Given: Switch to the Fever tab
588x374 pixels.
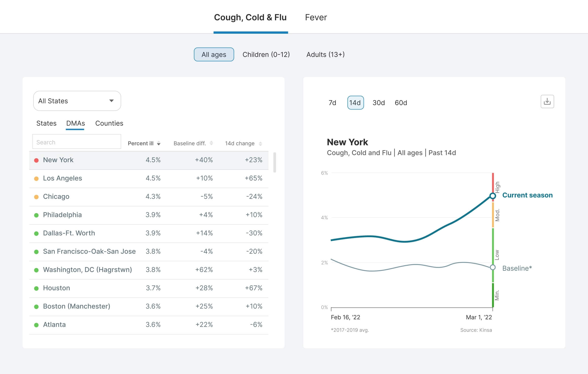Looking at the screenshot, I should 316,17.
